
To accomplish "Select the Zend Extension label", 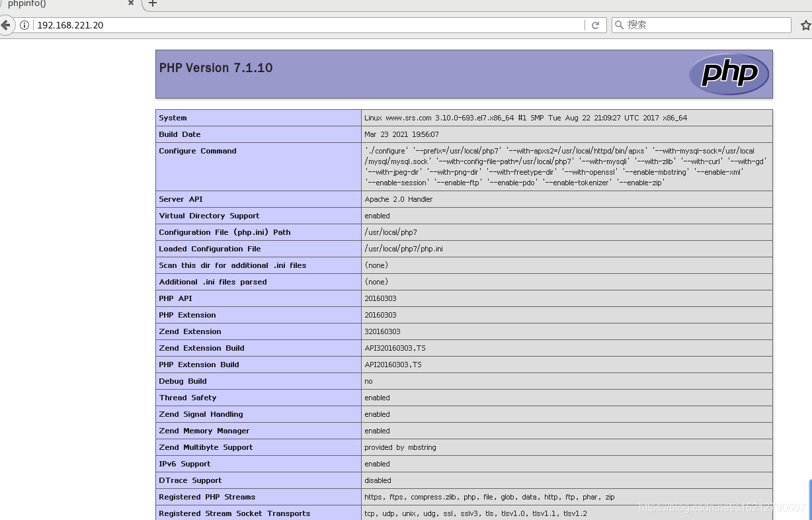I will click(x=190, y=331).
